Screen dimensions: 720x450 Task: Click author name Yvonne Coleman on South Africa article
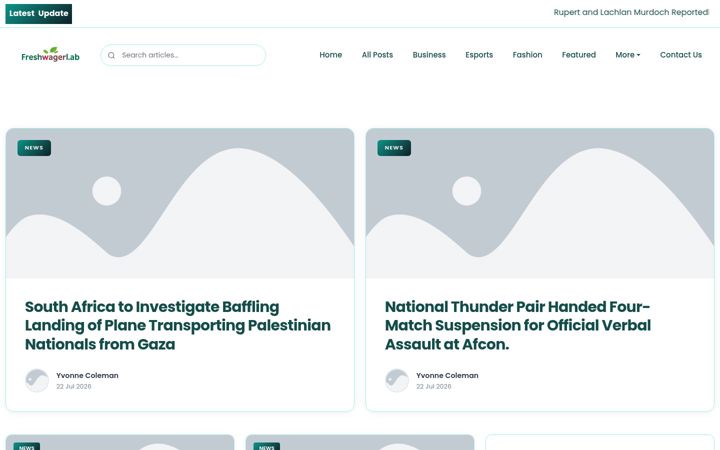(x=87, y=376)
